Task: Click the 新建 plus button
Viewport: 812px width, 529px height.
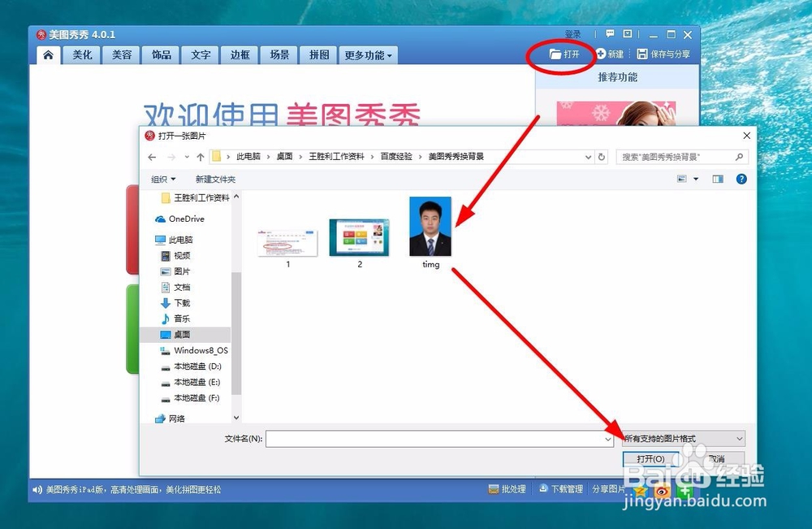Action: coord(610,54)
